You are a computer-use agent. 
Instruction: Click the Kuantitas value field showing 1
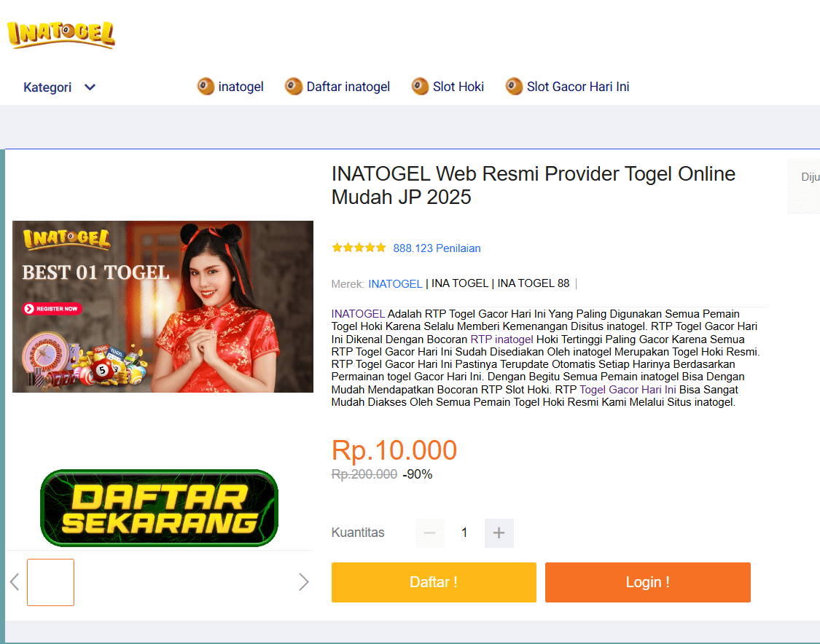[464, 533]
